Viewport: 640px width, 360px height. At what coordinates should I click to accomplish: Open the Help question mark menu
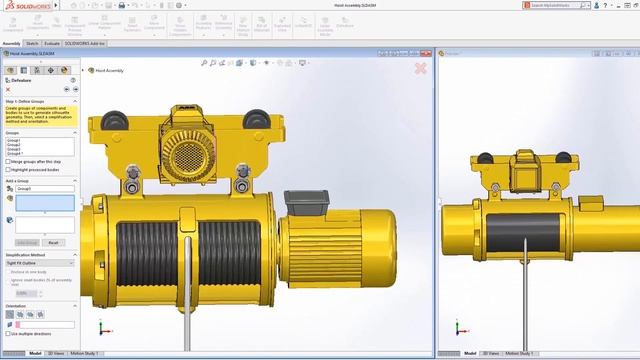pyautogui.click(x=605, y=5)
